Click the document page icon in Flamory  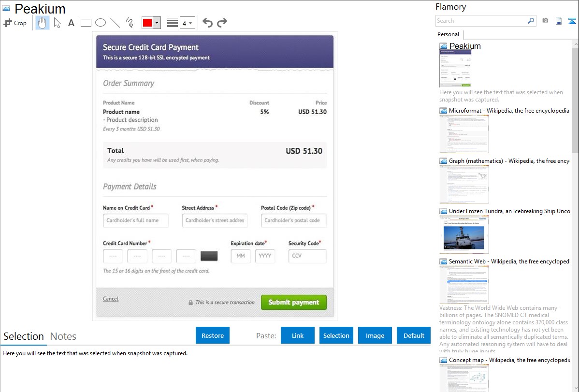click(x=559, y=21)
